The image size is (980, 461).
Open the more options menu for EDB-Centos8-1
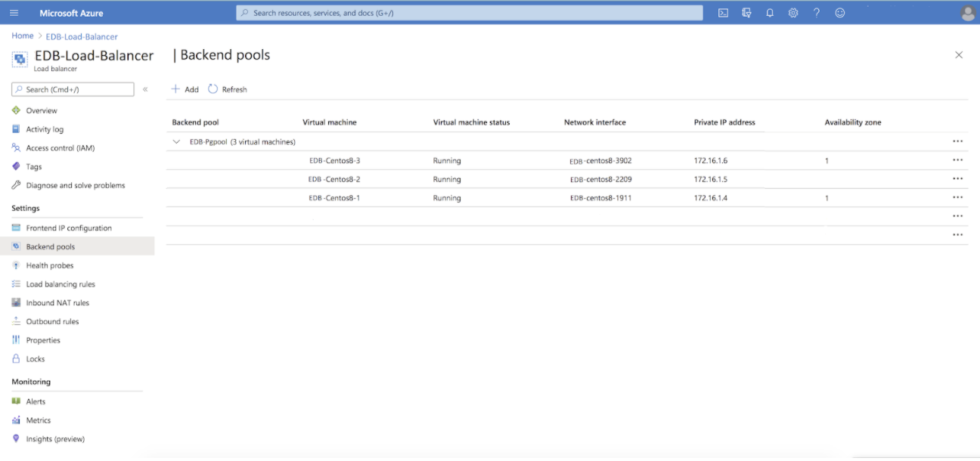point(957,197)
